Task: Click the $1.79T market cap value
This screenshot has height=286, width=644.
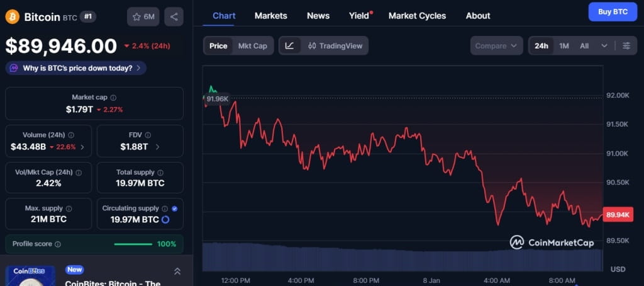Action: tap(79, 110)
